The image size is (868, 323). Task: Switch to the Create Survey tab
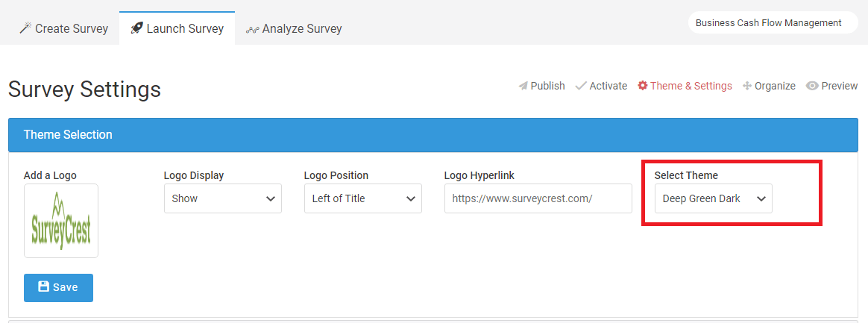[x=63, y=28]
